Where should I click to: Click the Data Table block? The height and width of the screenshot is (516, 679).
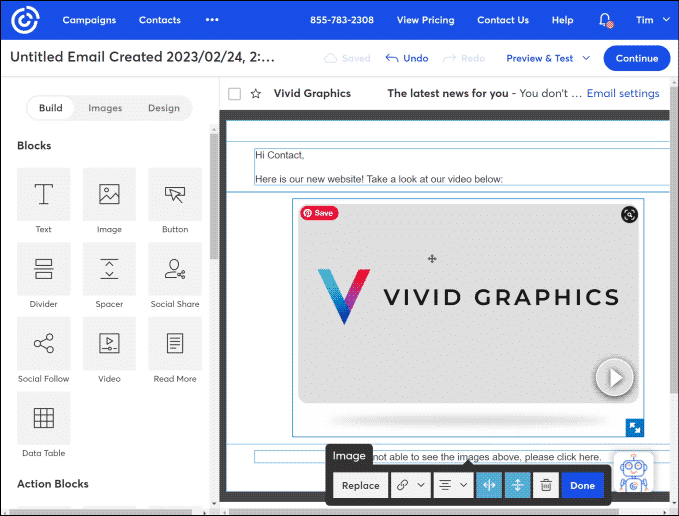pyautogui.click(x=44, y=418)
